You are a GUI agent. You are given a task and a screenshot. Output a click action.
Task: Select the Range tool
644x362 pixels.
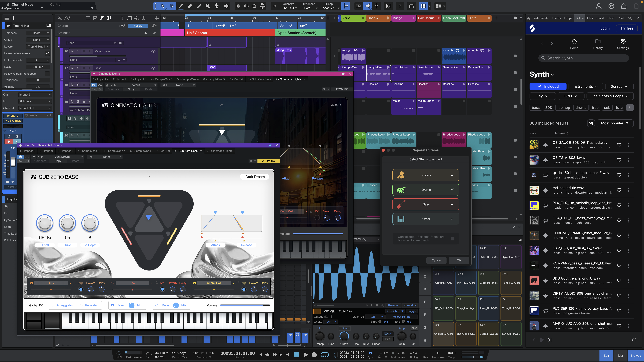point(172,6)
